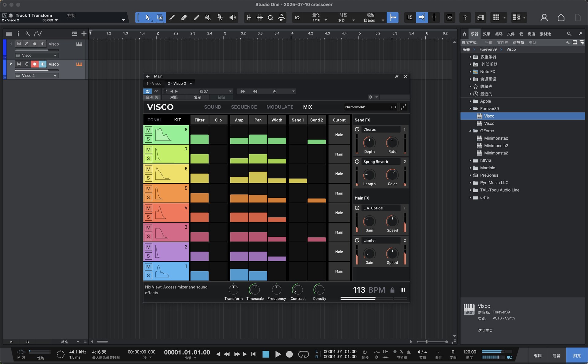The image size is (588, 364).
Task: Click the browser home icon
Action: tap(464, 34)
